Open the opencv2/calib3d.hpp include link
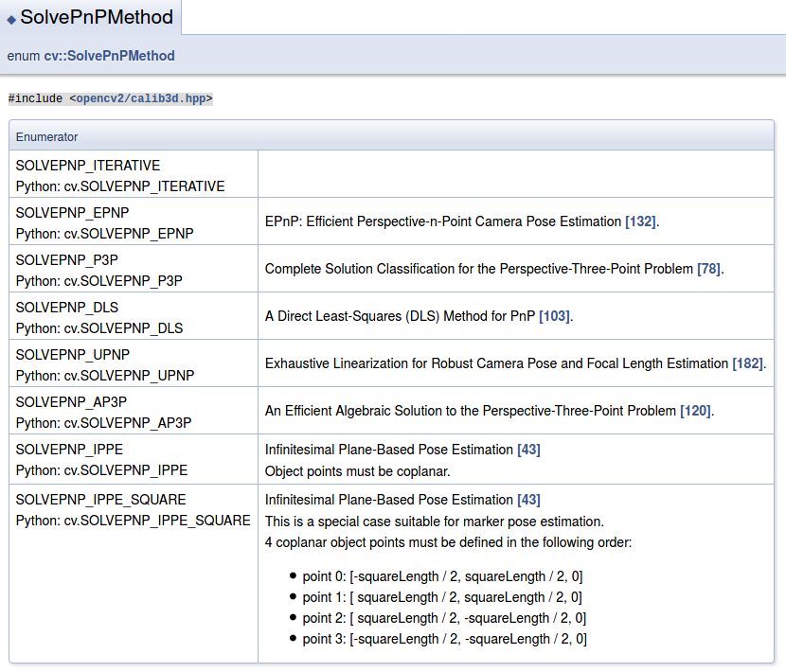 141,98
